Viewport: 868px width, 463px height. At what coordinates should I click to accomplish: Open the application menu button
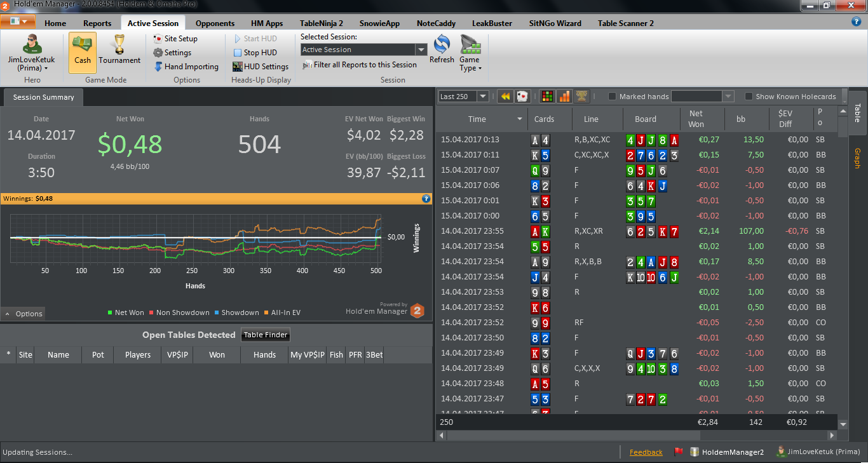[x=18, y=22]
